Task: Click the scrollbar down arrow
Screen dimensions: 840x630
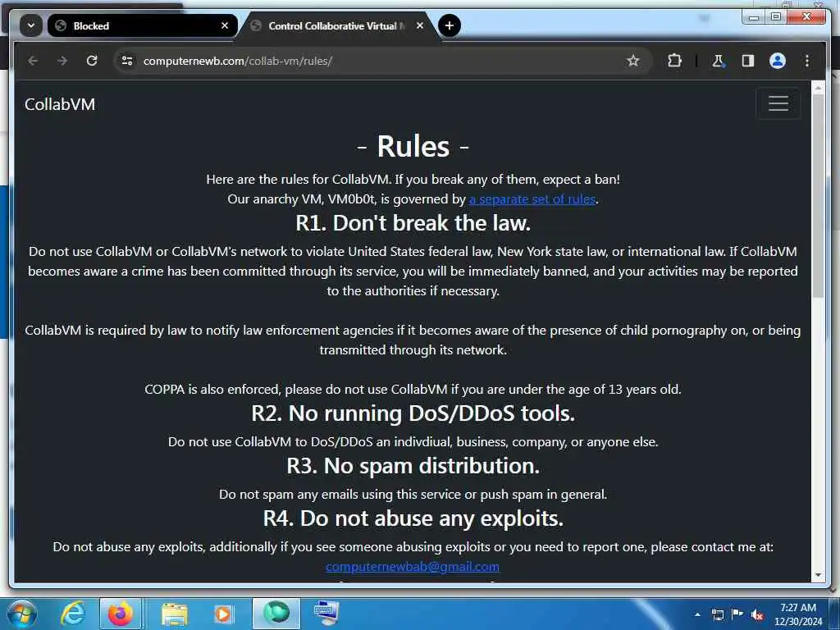Action: pyautogui.click(x=818, y=575)
